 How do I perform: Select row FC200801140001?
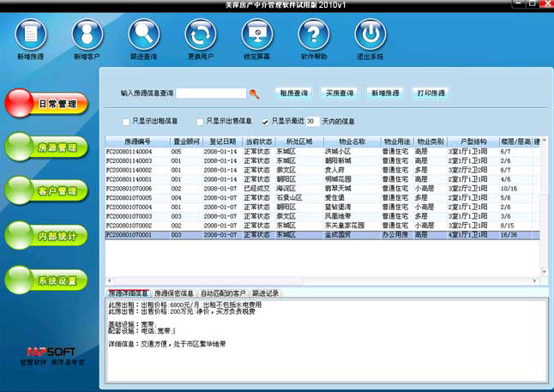[322, 179]
